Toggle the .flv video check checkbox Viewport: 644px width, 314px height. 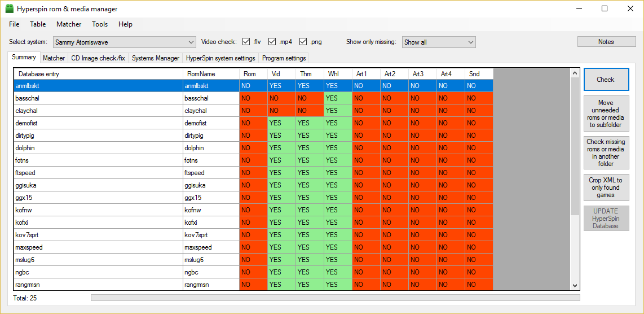click(x=246, y=42)
